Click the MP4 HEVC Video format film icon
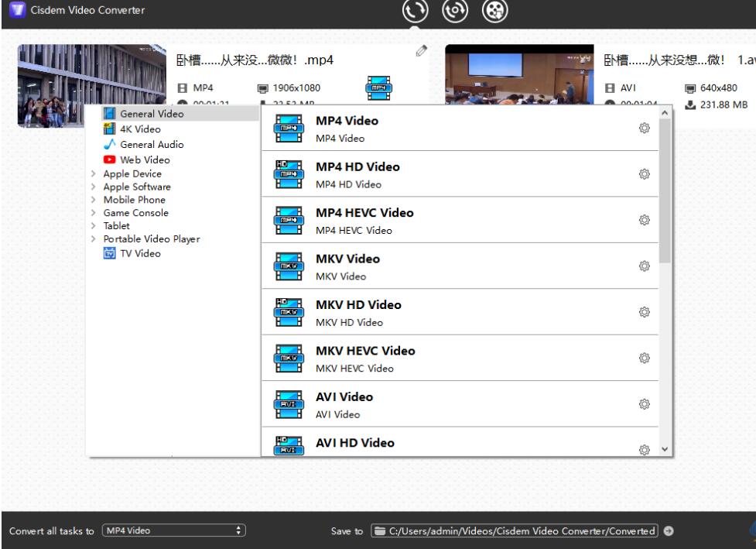756x549 pixels. (289, 221)
